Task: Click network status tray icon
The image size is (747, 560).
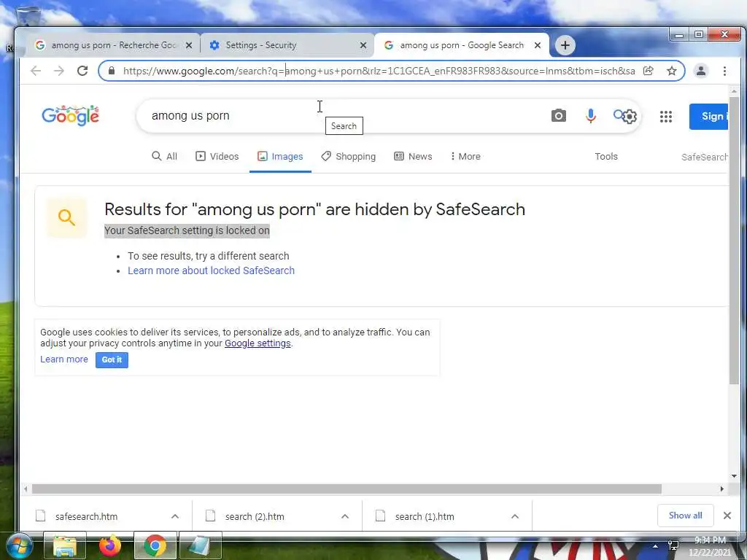Action: point(673,545)
